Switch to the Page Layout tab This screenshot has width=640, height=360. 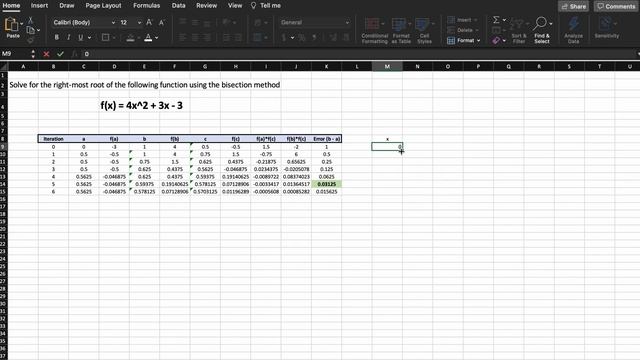(x=103, y=6)
